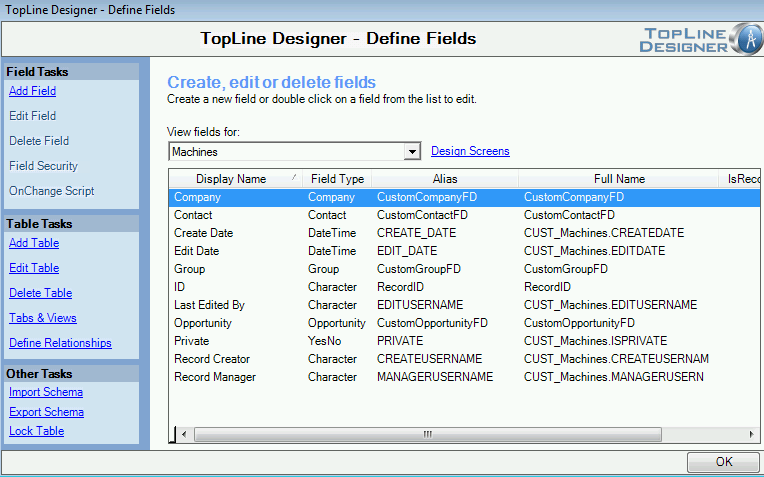Select the Opportunity field row
764x477 pixels.
pyautogui.click(x=464, y=323)
